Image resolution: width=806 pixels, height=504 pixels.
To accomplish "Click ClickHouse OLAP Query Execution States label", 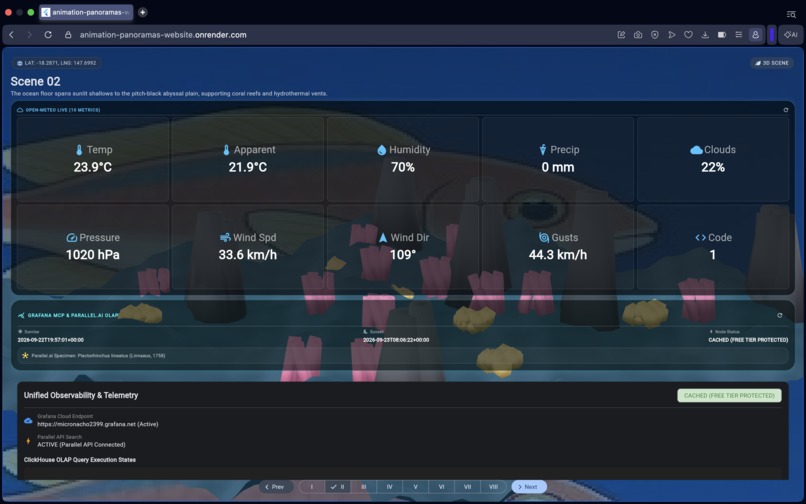I will point(80,460).
